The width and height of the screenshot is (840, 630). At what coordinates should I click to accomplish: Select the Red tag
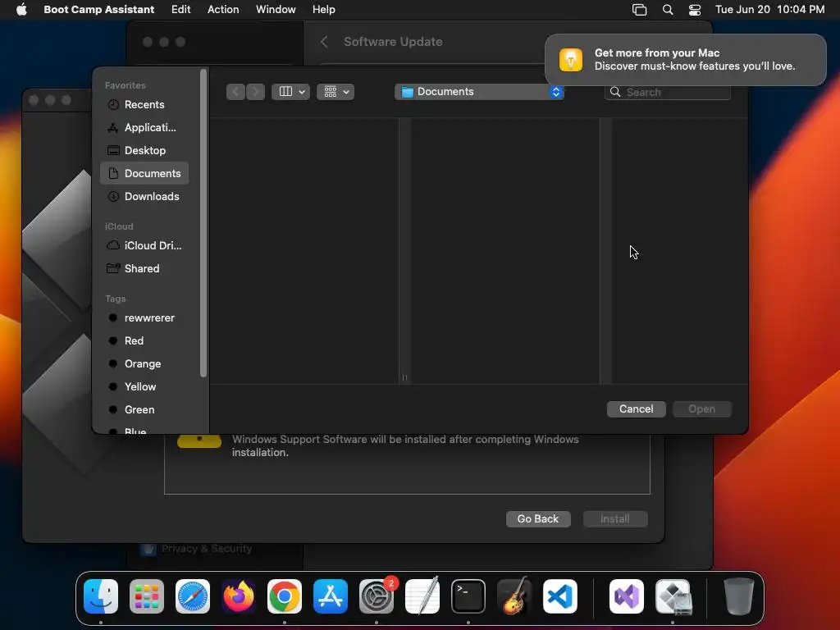(x=144, y=340)
